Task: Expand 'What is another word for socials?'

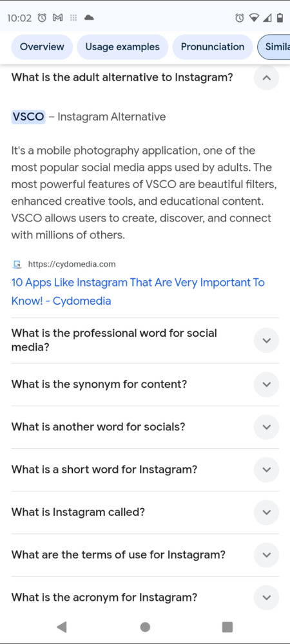Action: click(x=266, y=427)
